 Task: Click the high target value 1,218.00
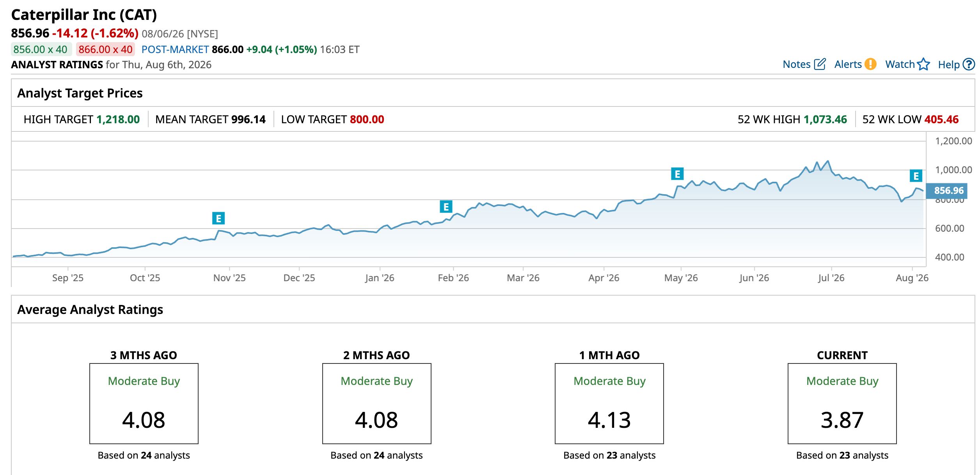tap(118, 119)
